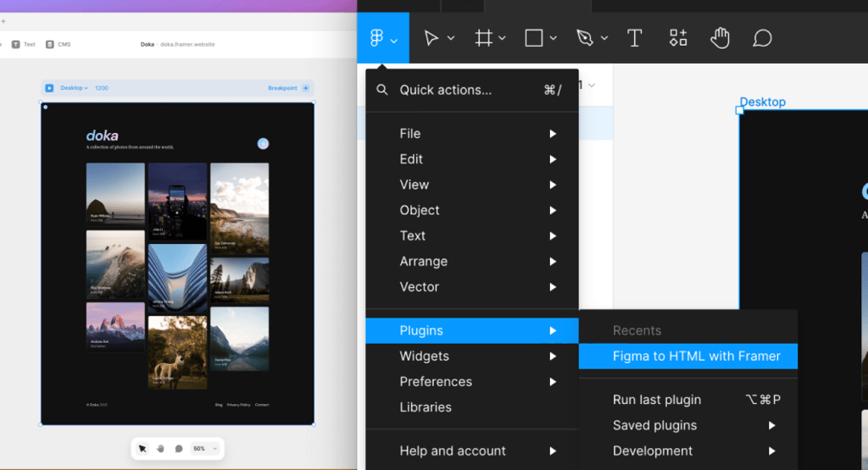Click the Contact footer link on Doka page
Viewport: 868px width, 470px height.
point(262,405)
